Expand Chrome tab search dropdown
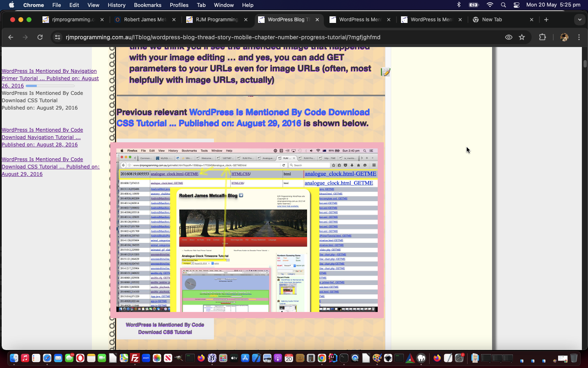The width and height of the screenshot is (588, 368). tap(579, 20)
